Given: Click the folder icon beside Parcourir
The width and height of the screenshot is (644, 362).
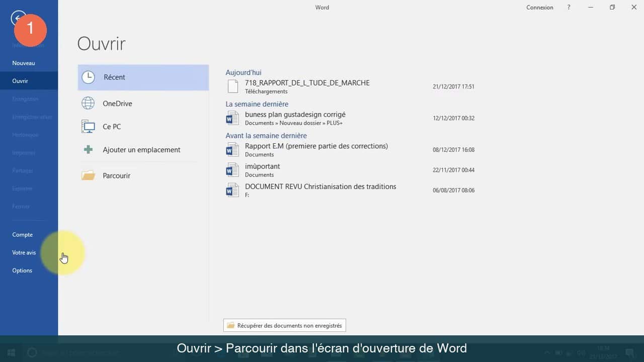Looking at the screenshot, I should [x=88, y=175].
